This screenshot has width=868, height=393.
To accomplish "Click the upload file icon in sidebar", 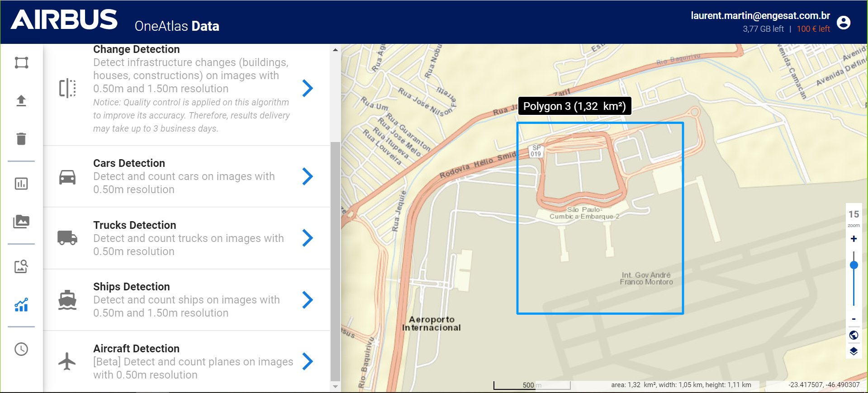I will point(21,100).
